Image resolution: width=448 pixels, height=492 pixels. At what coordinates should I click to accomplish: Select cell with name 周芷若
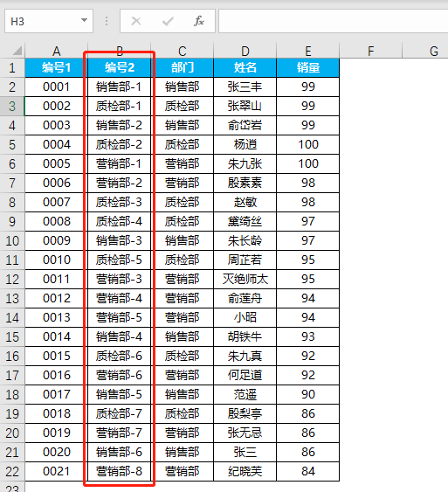coord(245,260)
